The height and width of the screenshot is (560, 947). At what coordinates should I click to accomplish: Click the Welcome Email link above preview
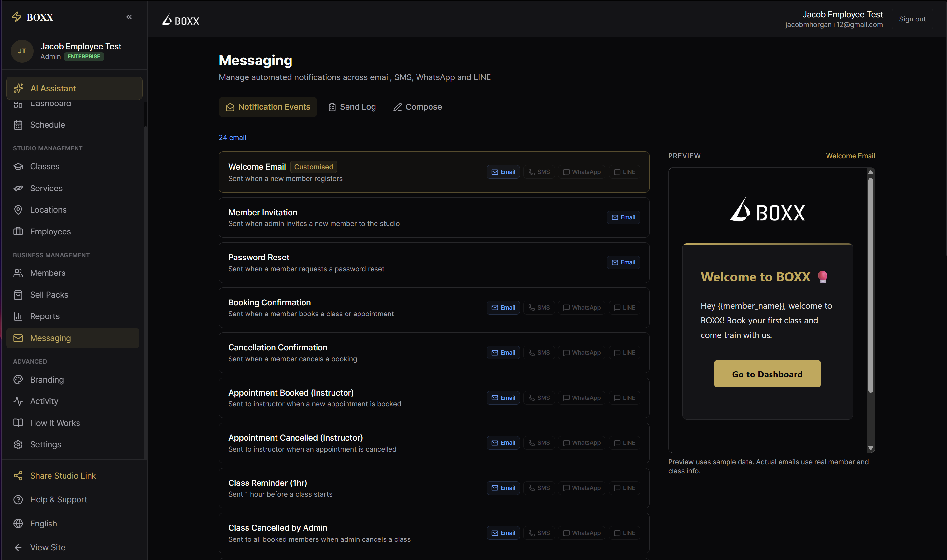pos(850,156)
